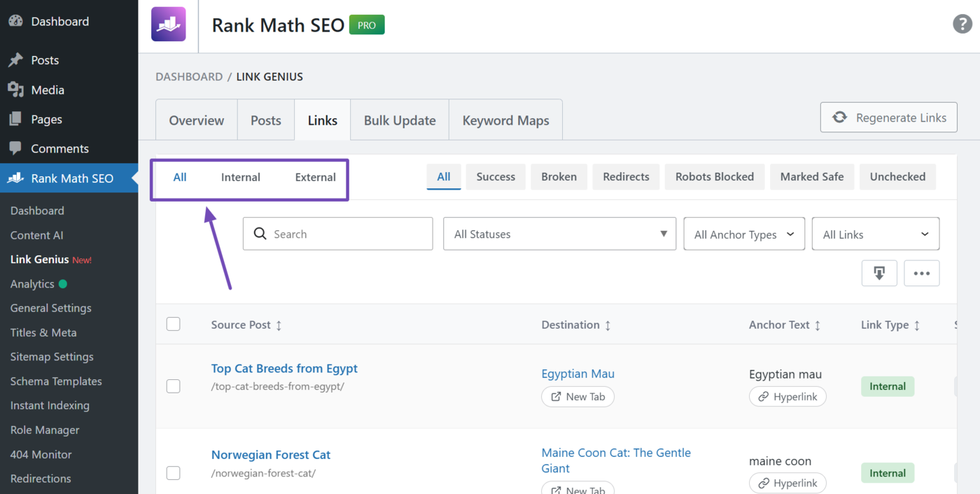Click the search magnifier icon in search box
This screenshot has width=980, height=494.
click(260, 234)
